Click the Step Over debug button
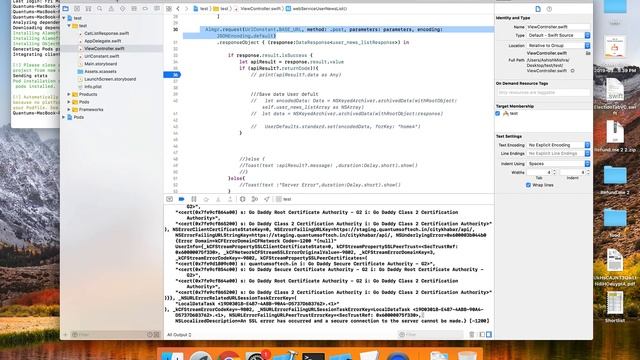This screenshot has height=360, width=640. click(206, 199)
